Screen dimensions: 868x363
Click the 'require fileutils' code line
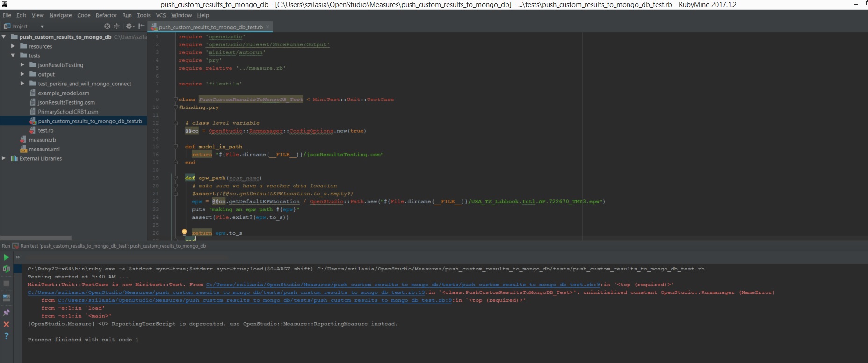pyautogui.click(x=210, y=84)
